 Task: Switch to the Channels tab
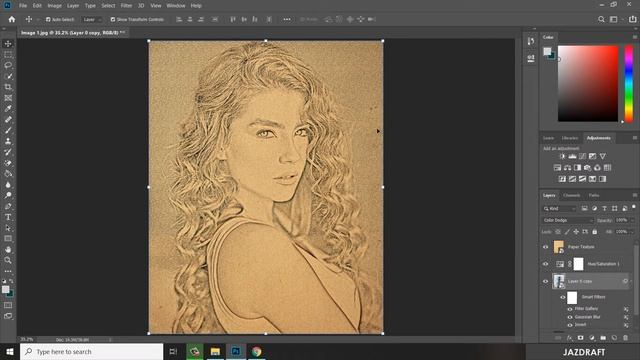pyautogui.click(x=571, y=195)
